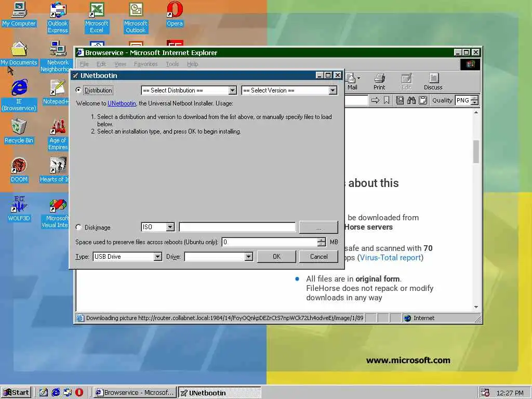Launch the Age of Empires desktop shortcut

click(x=58, y=135)
